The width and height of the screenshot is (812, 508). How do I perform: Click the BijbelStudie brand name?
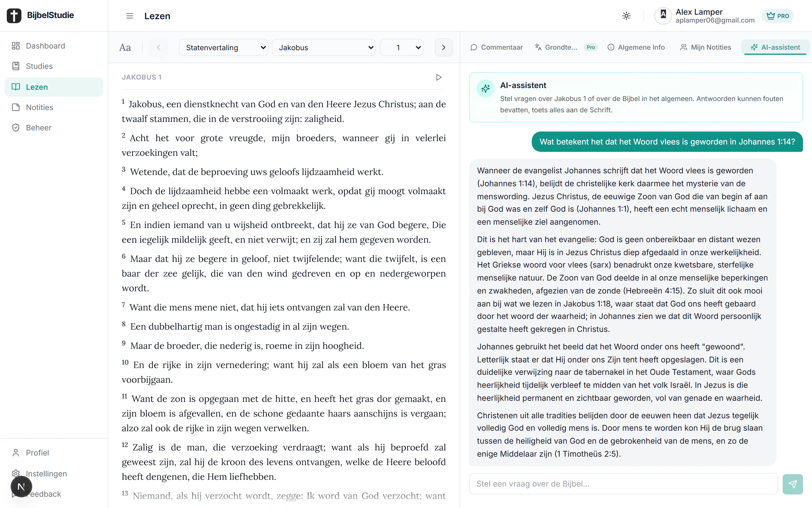pyautogui.click(x=50, y=15)
